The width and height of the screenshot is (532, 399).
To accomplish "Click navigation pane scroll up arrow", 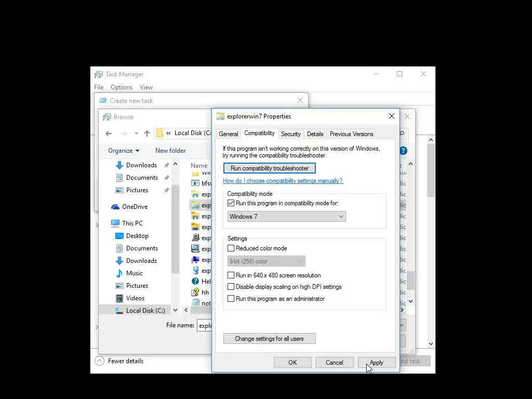I will pos(175,164).
